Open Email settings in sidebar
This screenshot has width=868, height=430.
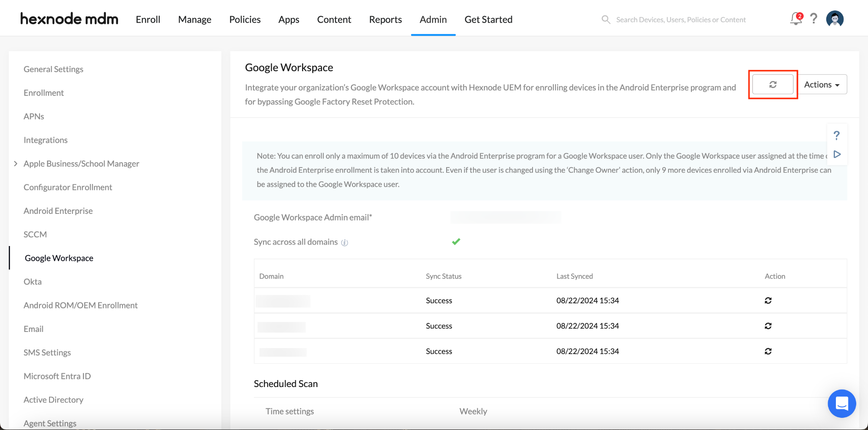pos(33,329)
